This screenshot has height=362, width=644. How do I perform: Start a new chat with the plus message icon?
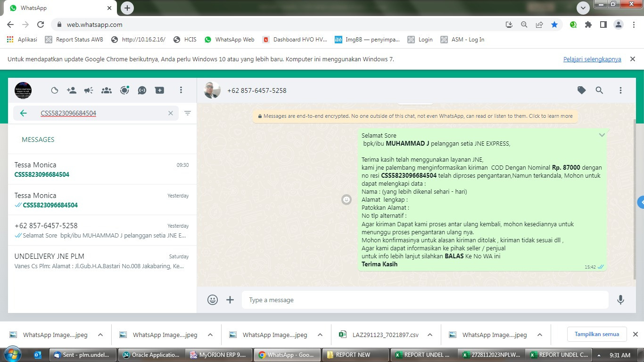(x=160, y=90)
